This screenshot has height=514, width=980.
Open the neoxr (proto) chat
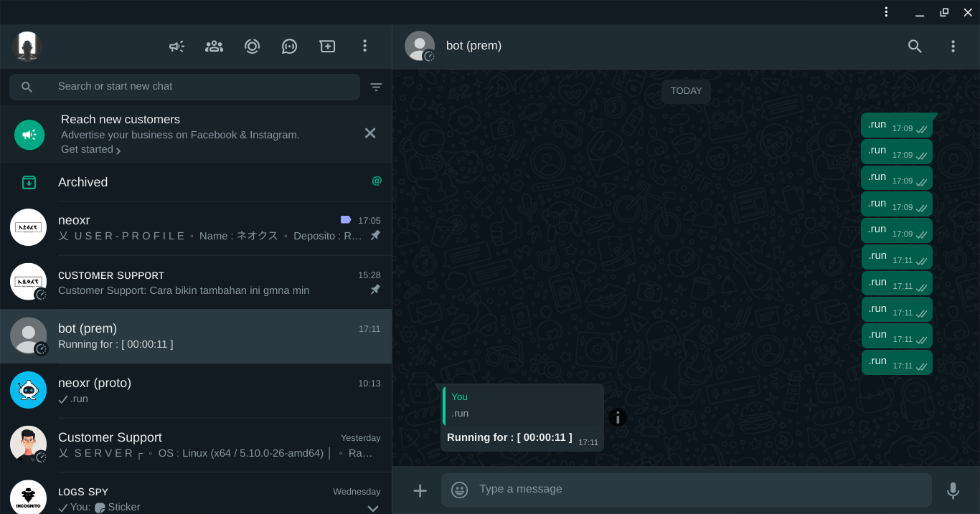(196, 391)
